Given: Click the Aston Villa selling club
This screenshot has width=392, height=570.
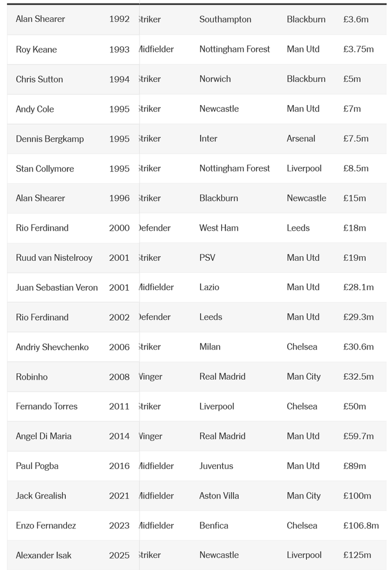Looking at the screenshot, I should (x=219, y=496).
